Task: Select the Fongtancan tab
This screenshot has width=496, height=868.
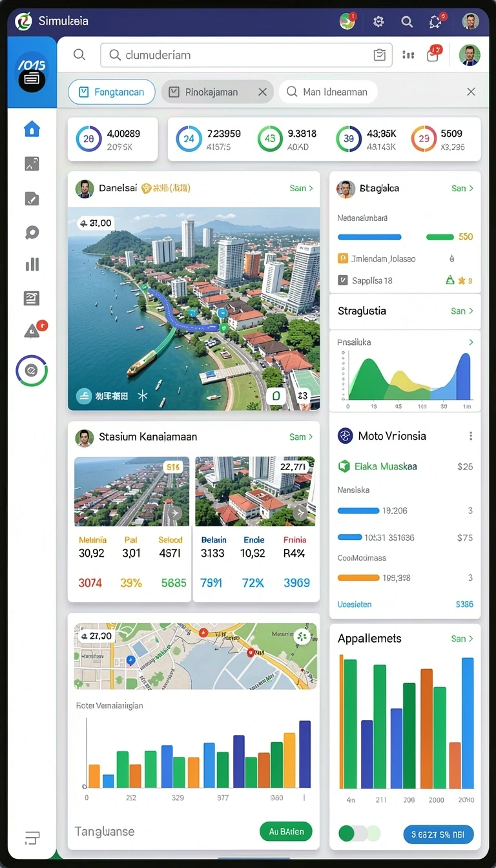Action: 111,92
